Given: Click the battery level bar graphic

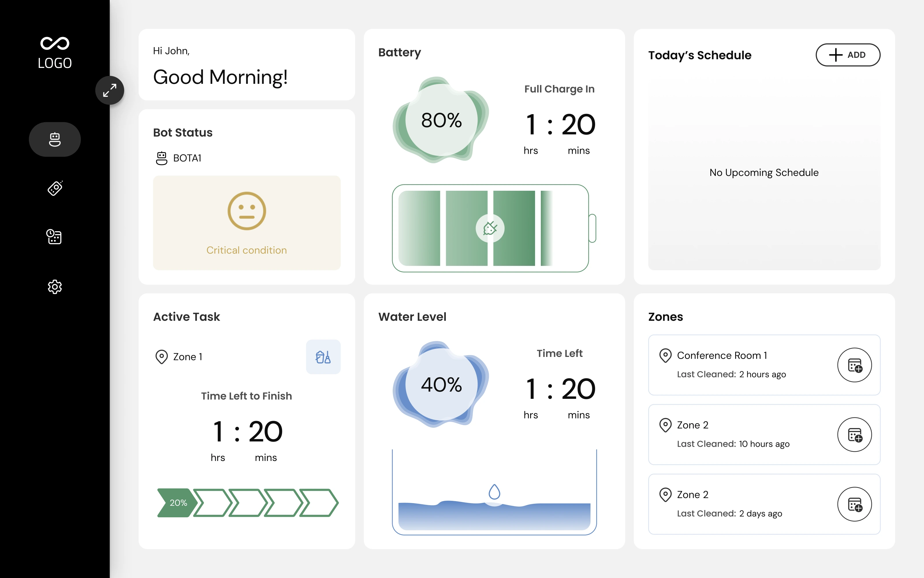Looking at the screenshot, I should pyautogui.click(x=494, y=229).
